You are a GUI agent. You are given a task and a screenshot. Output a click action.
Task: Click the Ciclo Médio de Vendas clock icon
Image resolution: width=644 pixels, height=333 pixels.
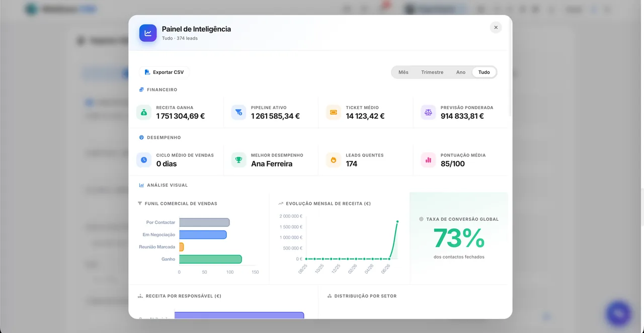click(x=144, y=160)
